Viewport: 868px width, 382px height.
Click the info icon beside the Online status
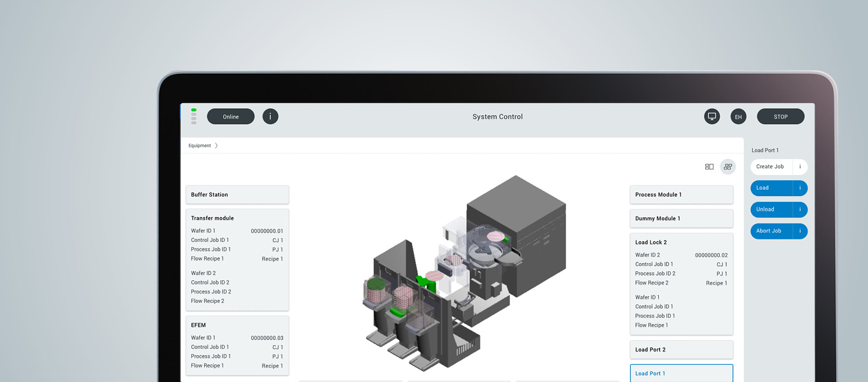pos(270,117)
